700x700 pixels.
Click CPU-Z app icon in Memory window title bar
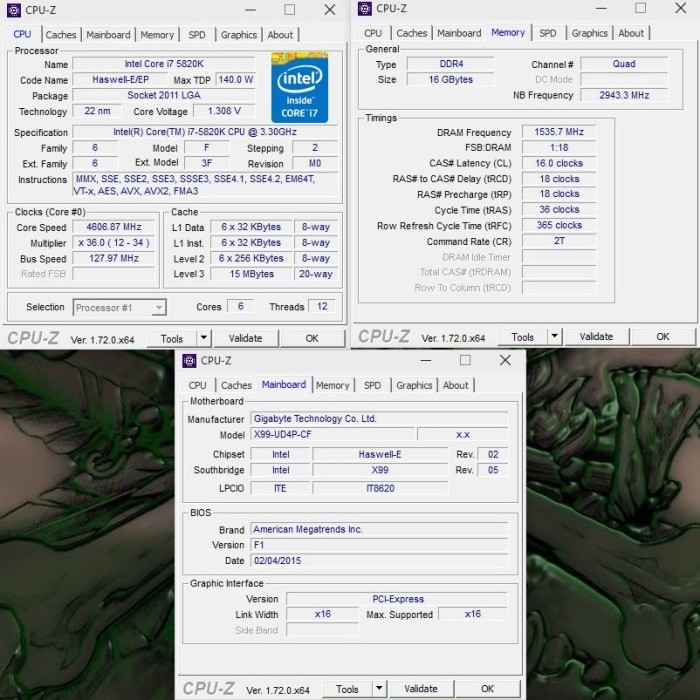click(x=365, y=8)
